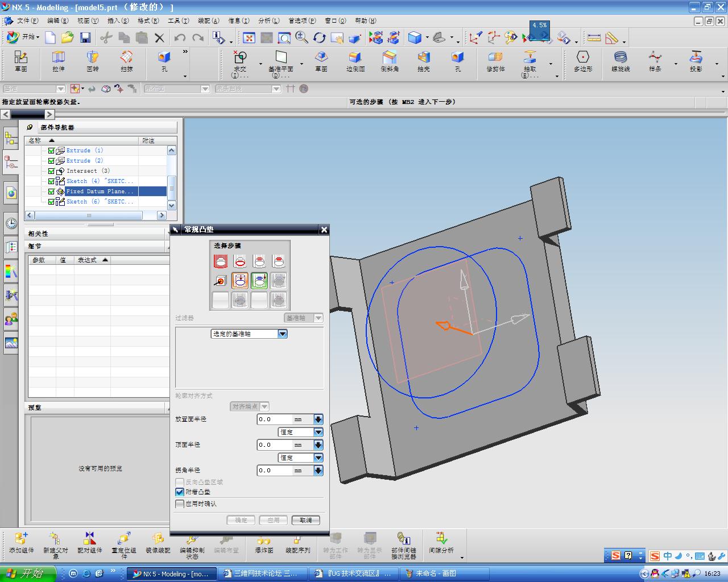Open the 分析(L) menu

[268, 20]
